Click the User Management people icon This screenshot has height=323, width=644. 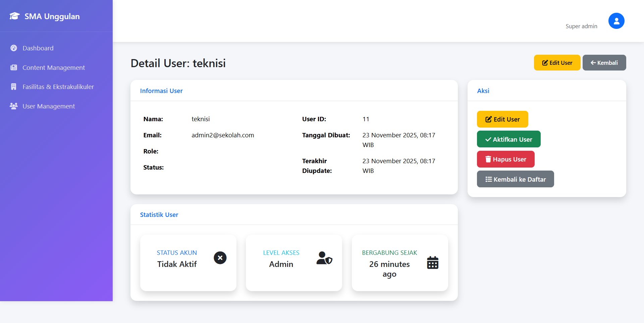[x=14, y=106]
